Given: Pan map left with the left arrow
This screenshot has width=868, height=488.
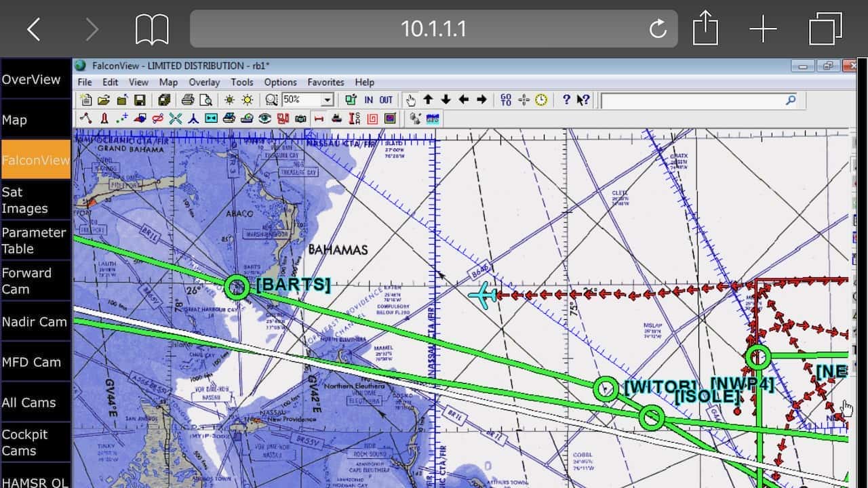Looking at the screenshot, I should click(463, 100).
